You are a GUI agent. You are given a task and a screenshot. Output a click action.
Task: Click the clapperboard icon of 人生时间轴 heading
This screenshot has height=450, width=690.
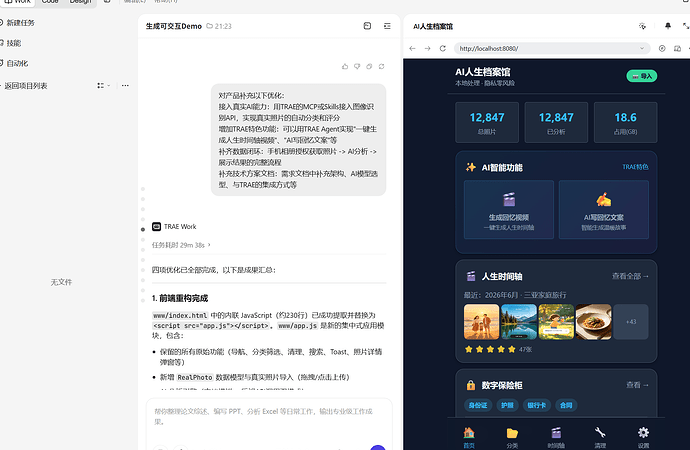[x=471, y=276]
